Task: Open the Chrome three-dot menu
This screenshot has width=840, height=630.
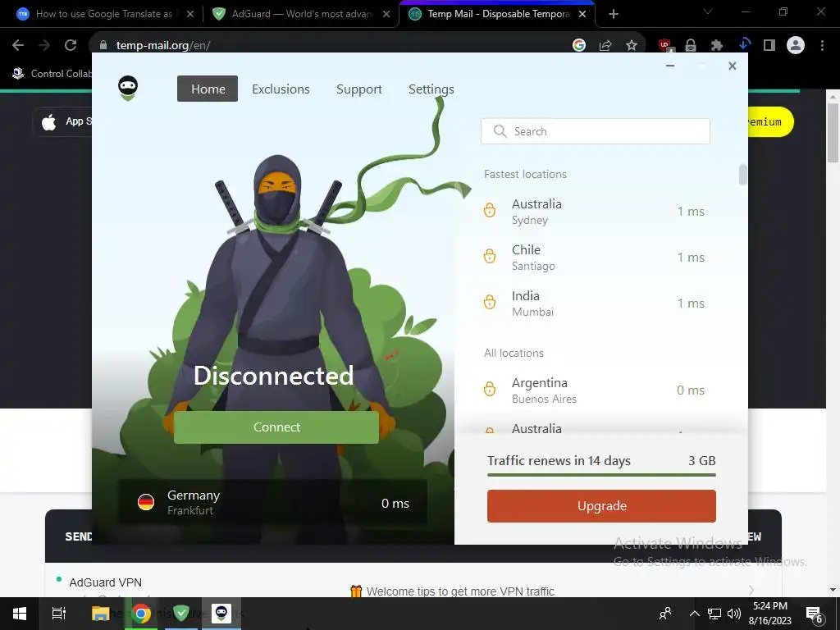Action: 822,46
